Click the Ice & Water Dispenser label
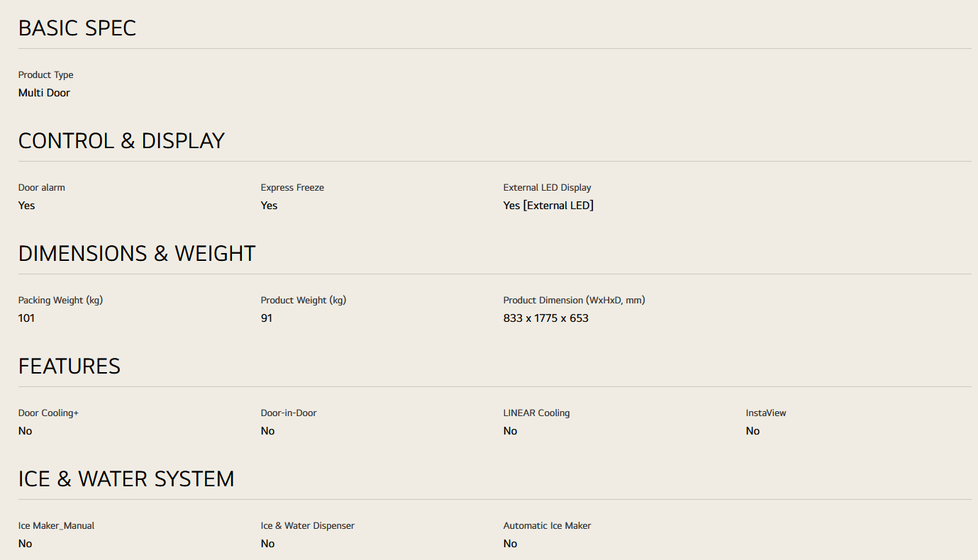 coord(308,526)
